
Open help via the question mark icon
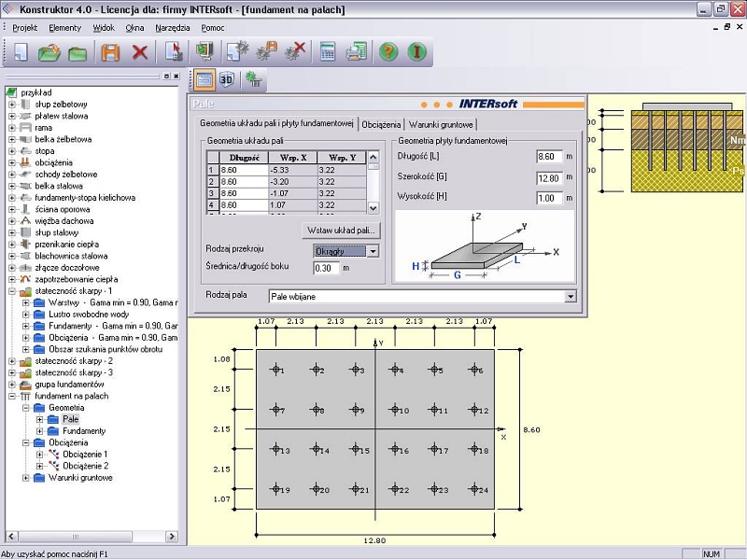(x=388, y=51)
